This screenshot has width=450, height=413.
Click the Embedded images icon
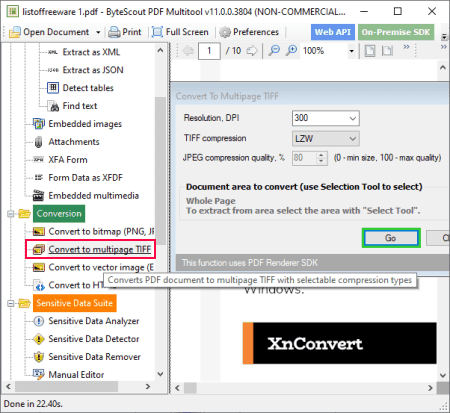(x=39, y=124)
